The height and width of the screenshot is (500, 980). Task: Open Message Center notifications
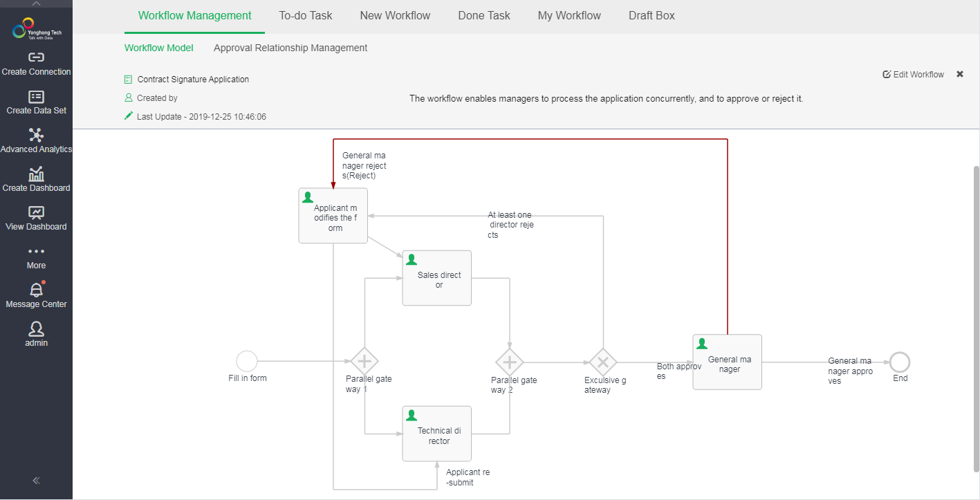(36, 296)
